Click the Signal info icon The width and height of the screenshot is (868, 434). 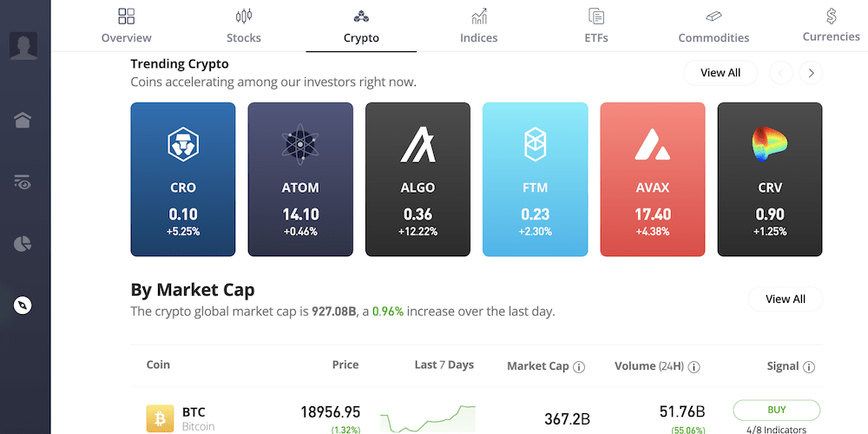pos(809,366)
